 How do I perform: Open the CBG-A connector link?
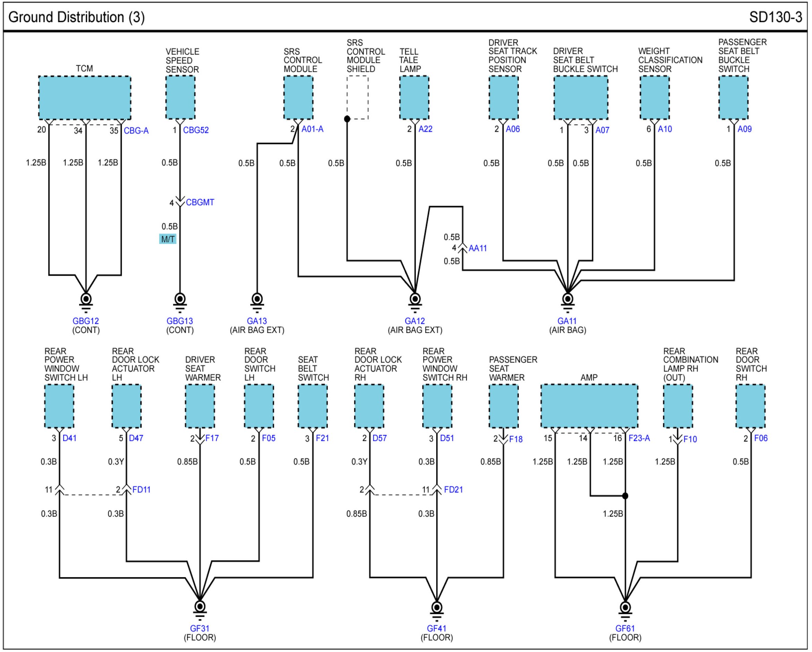tap(136, 131)
